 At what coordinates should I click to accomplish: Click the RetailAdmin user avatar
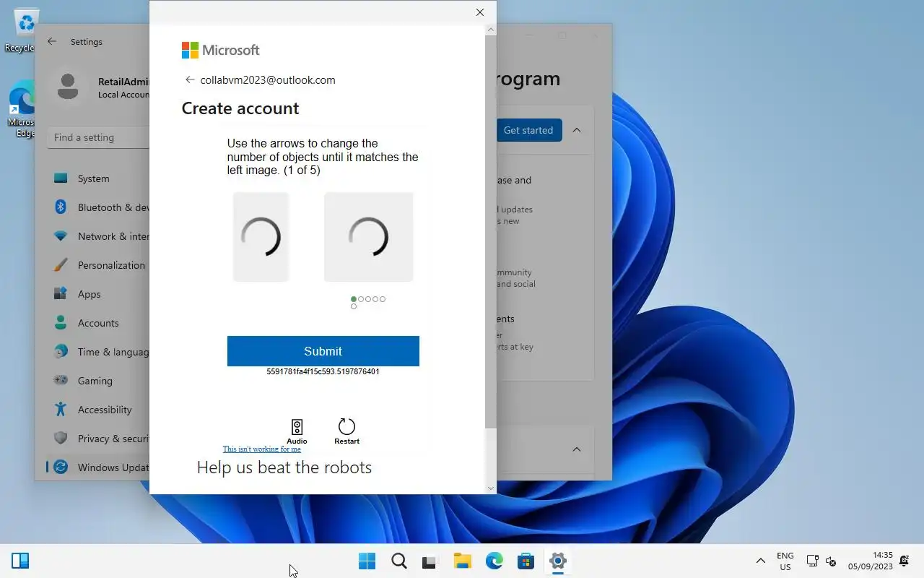[68, 87]
